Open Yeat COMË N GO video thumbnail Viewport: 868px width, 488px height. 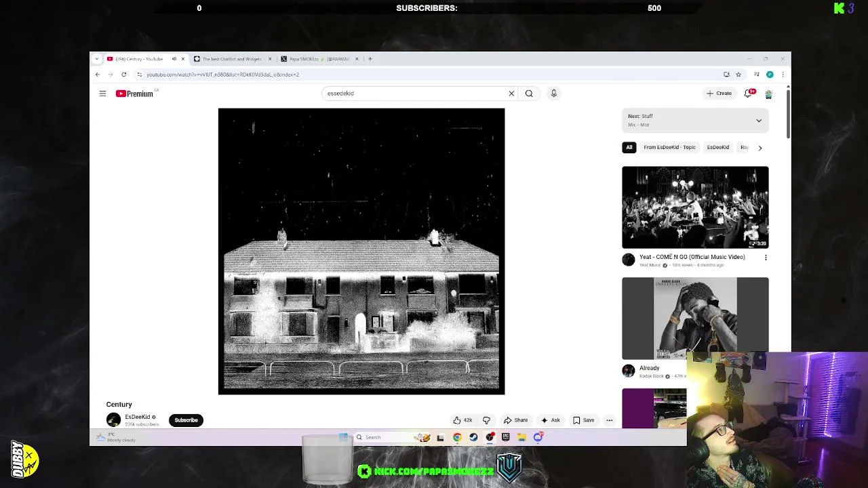[695, 207]
